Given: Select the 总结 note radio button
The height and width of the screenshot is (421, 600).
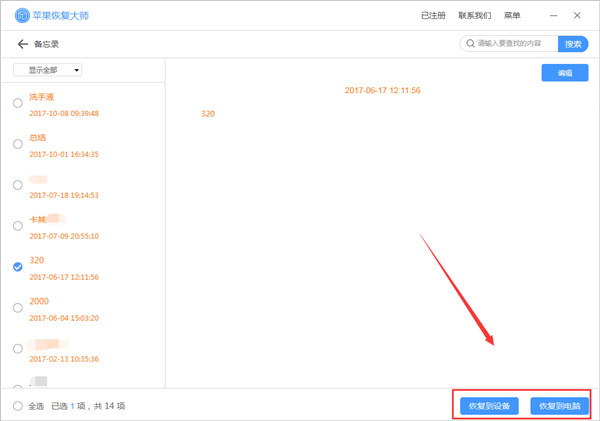Looking at the screenshot, I should (x=18, y=144).
